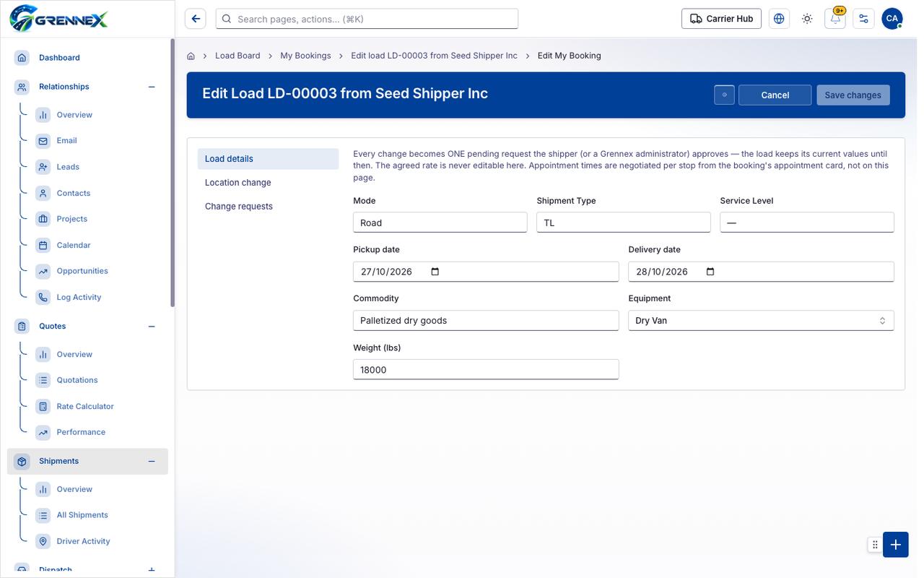
Task: Open Email under Relationships
Action: point(66,141)
